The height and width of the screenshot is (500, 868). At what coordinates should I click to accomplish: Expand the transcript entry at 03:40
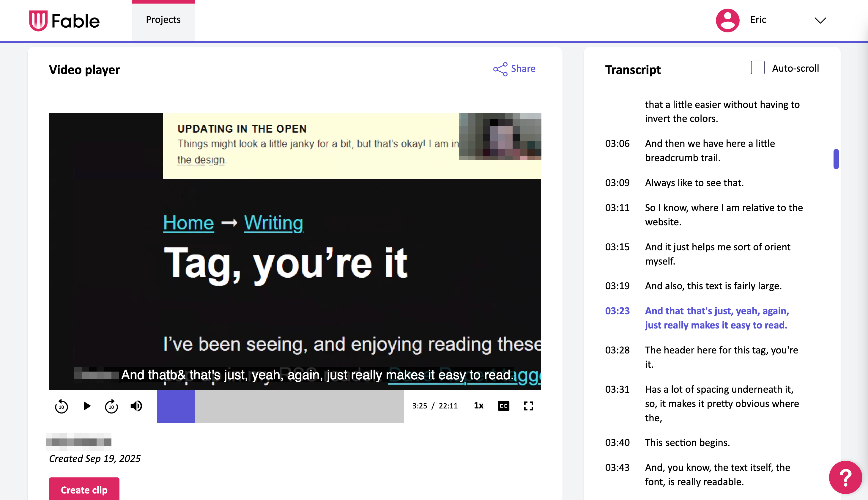[x=687, y=442]
